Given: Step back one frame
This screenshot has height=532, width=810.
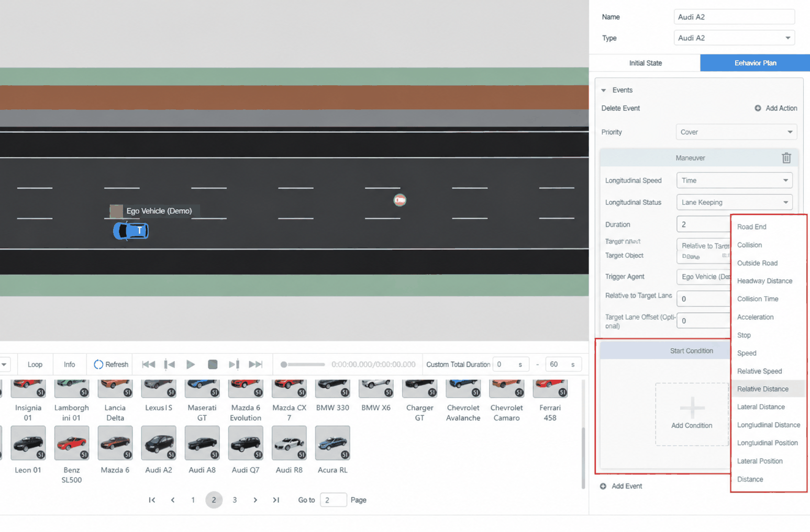Looking at the screenshot, I should pos(170,364).
